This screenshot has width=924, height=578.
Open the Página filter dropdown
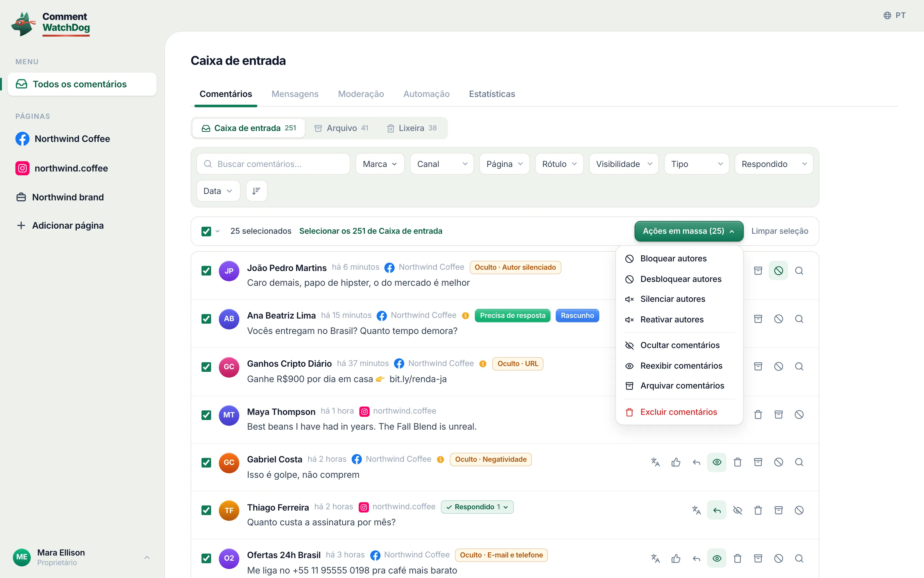pyautogui.click(x=504, y=164)
